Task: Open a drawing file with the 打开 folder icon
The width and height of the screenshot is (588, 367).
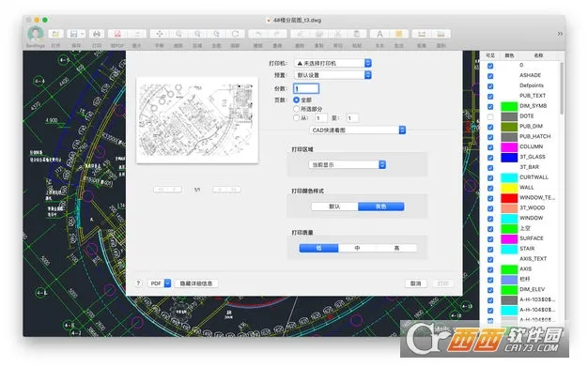Action: click(x=55, y=34)
